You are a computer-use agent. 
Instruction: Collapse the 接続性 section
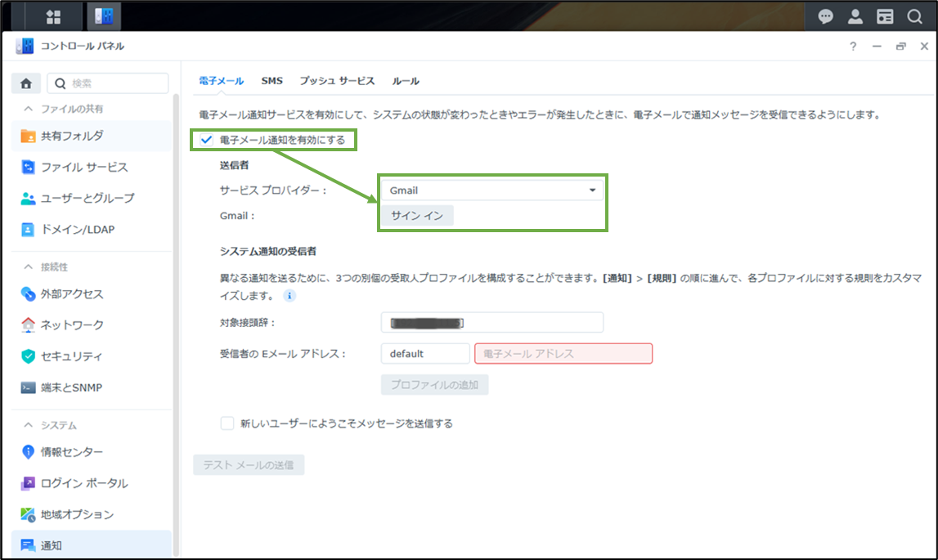click(28, 267)
